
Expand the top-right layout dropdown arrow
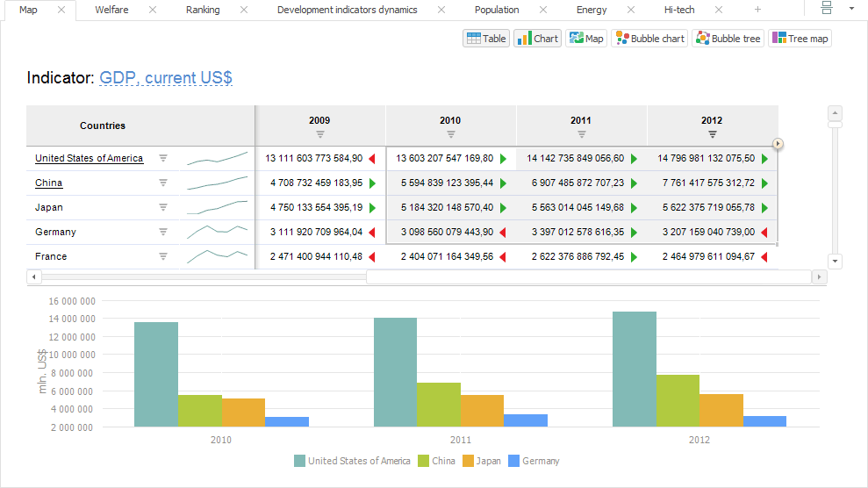click(x=850, y=8)
